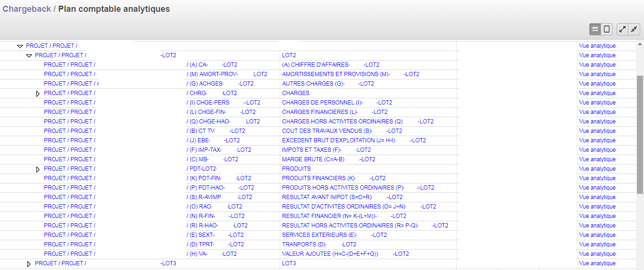The image size is (644, 270).
Task: Click the (E) SEXT code cell
Action: tap(201, 235)
